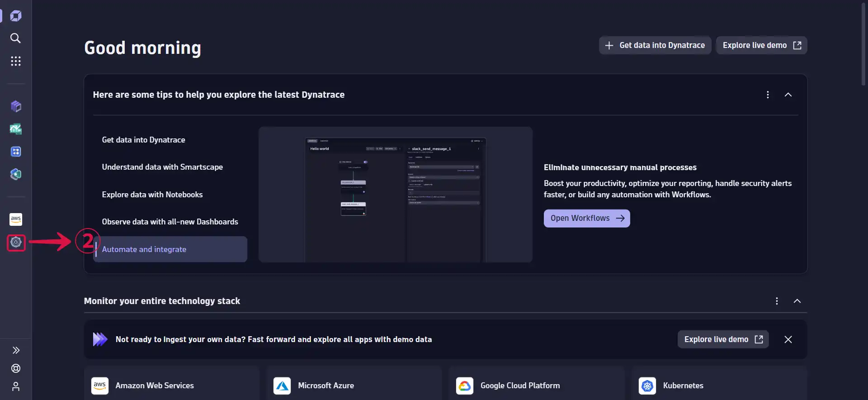Image resolution: width=868 pixels, height=400 pixels.
Task: Open the blue square app icon in sidebar
Action: (x=16, y=152)
